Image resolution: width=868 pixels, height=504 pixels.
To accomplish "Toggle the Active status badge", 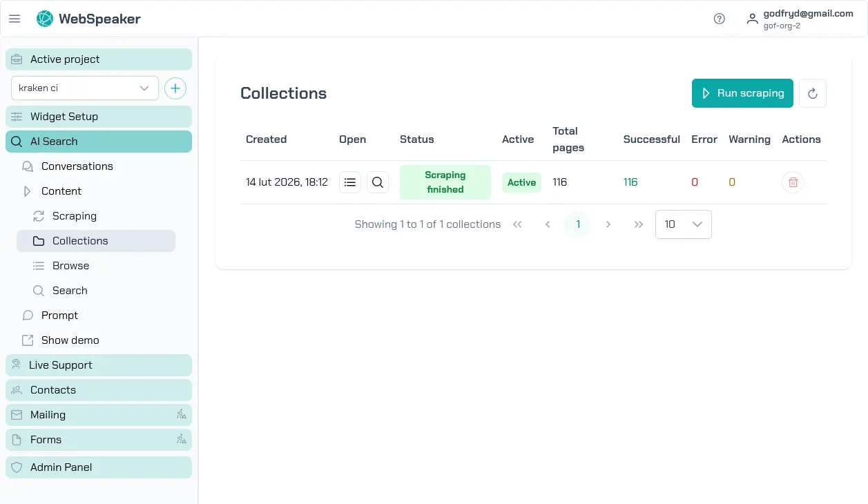I will pyautogui.click(x=521, y=182).
